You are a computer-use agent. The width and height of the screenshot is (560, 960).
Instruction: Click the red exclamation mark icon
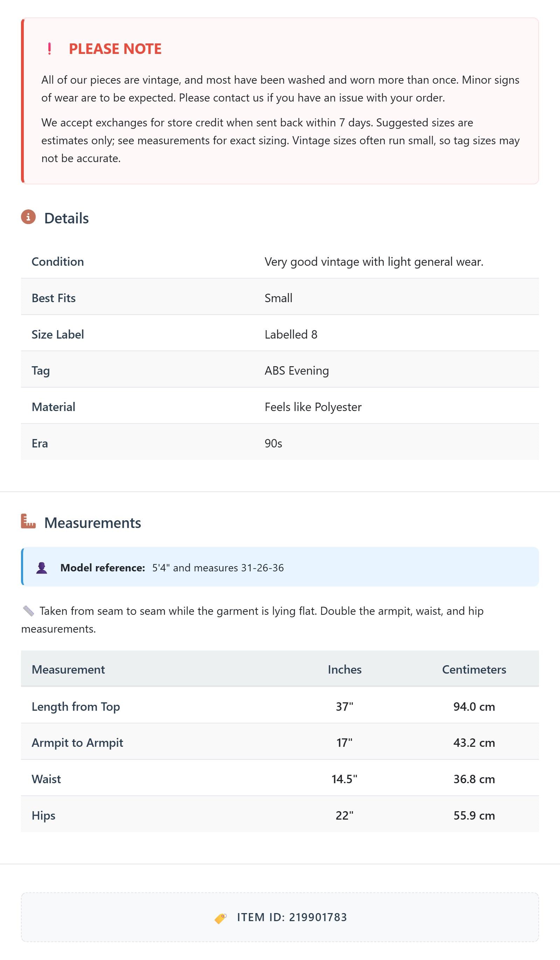49,49
